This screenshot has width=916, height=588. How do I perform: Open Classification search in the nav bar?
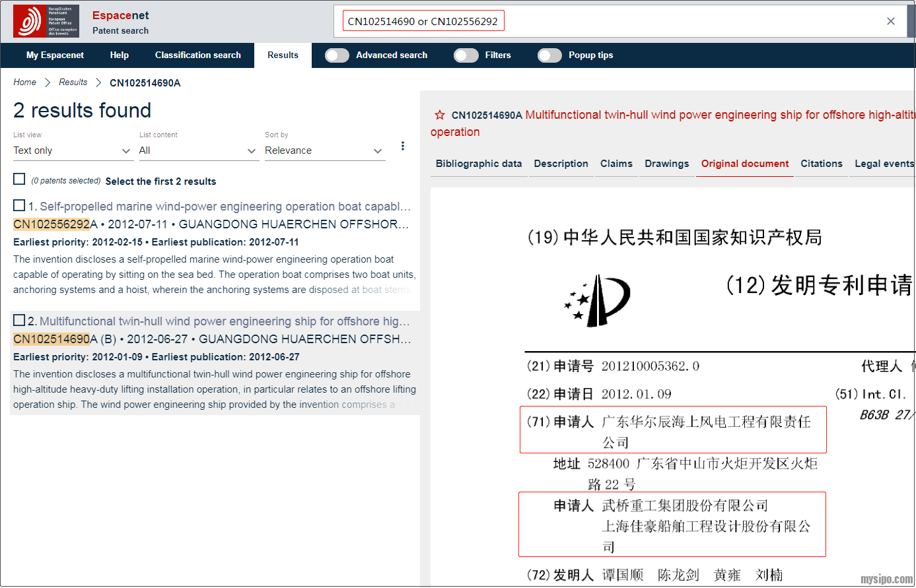(x=197, y=55)
